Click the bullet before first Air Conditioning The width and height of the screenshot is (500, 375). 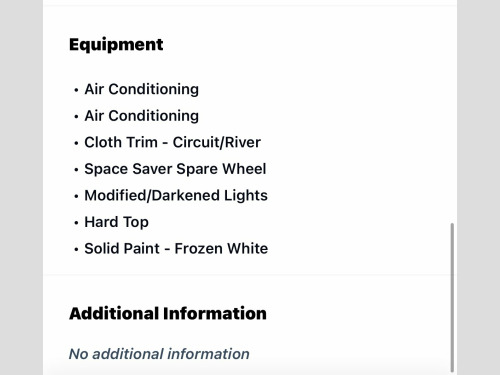tap(76, 90)
